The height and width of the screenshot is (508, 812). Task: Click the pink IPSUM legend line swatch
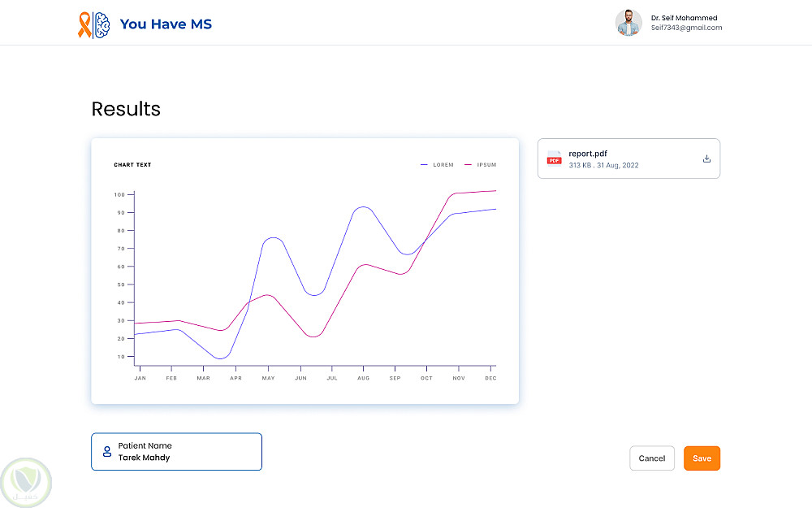coord(469,165)
